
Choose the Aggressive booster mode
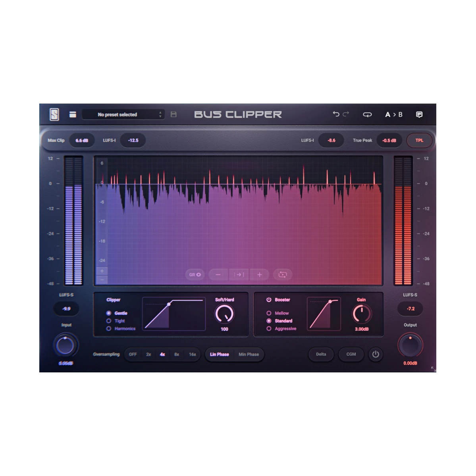coord(269,329)
